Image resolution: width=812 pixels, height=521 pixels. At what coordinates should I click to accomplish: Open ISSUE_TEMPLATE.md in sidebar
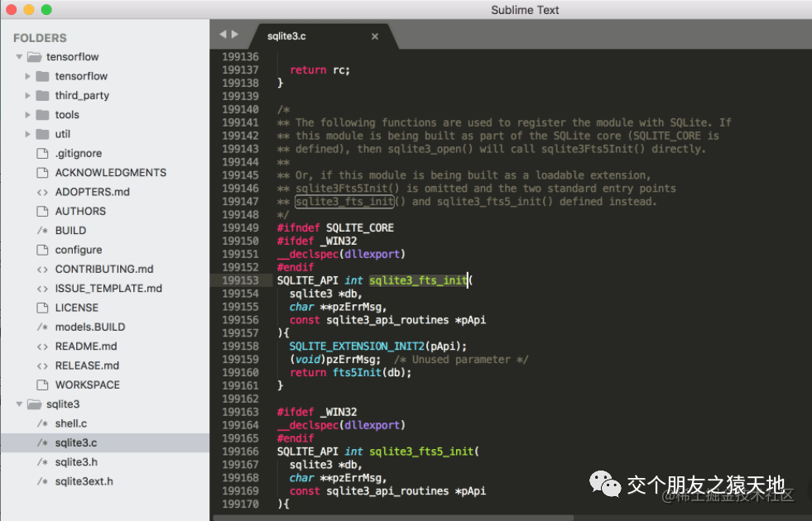tap(108, 288)
